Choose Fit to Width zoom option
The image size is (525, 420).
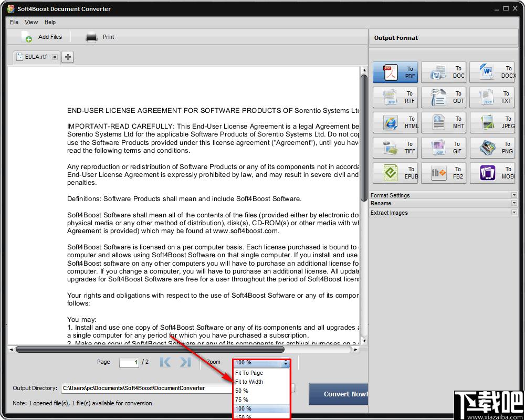coord(261,382)
